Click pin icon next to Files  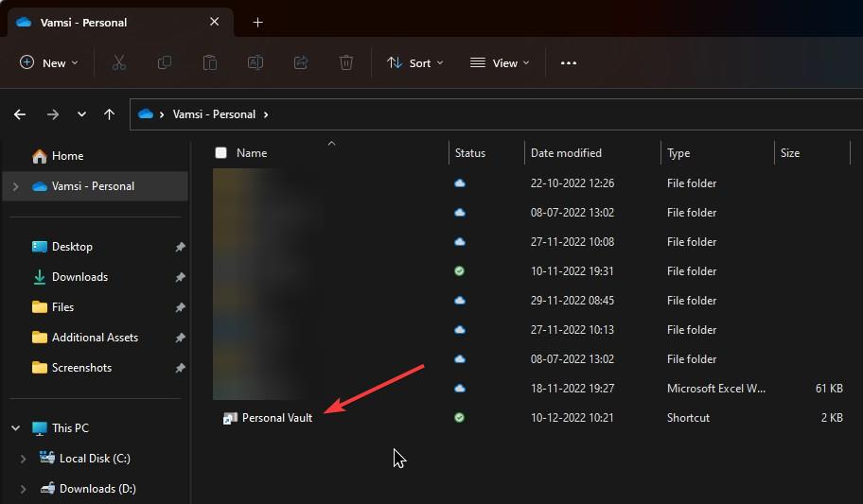(180, 307)
